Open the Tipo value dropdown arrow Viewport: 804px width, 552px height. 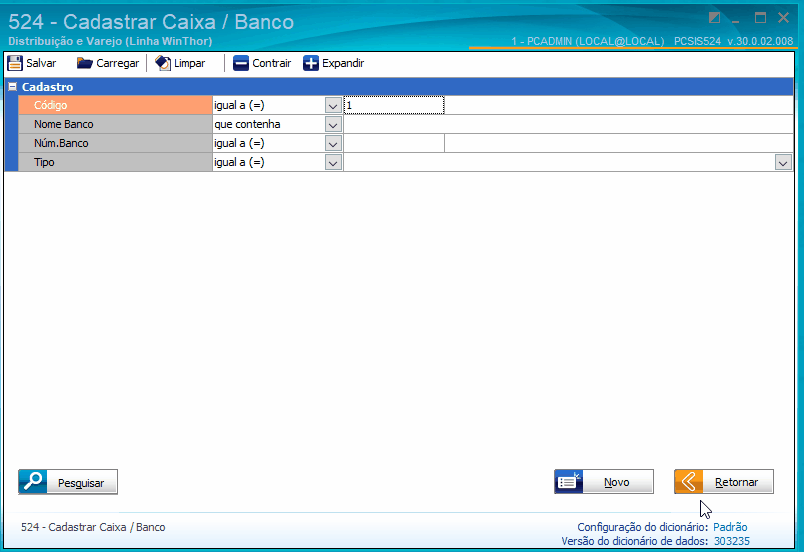[783, 163]
